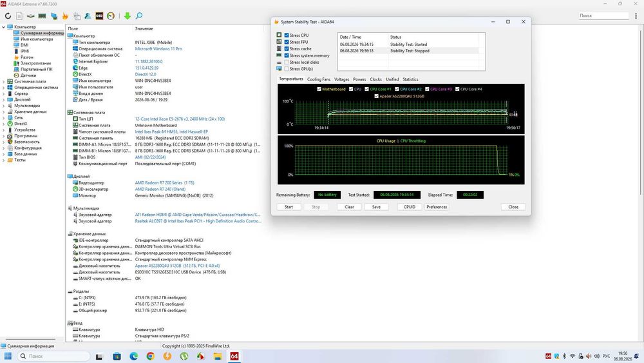
Task: Switch to the Cooling Fans tab
Action: (x=319, y=79)
